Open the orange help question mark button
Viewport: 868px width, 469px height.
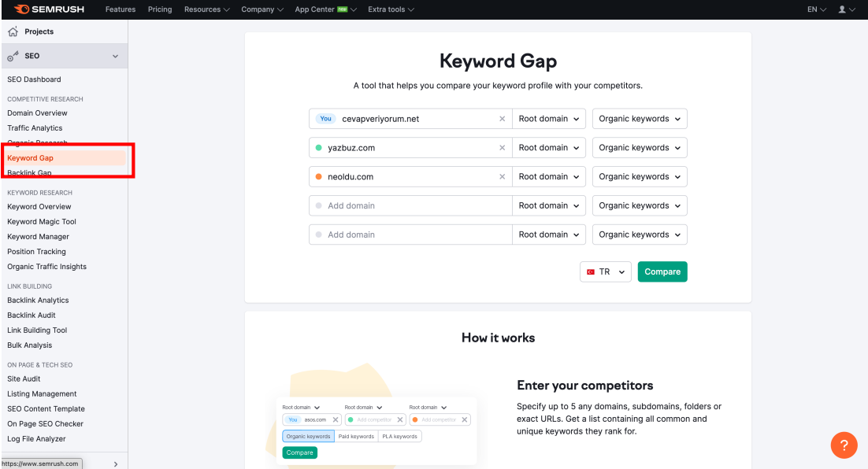844,445
